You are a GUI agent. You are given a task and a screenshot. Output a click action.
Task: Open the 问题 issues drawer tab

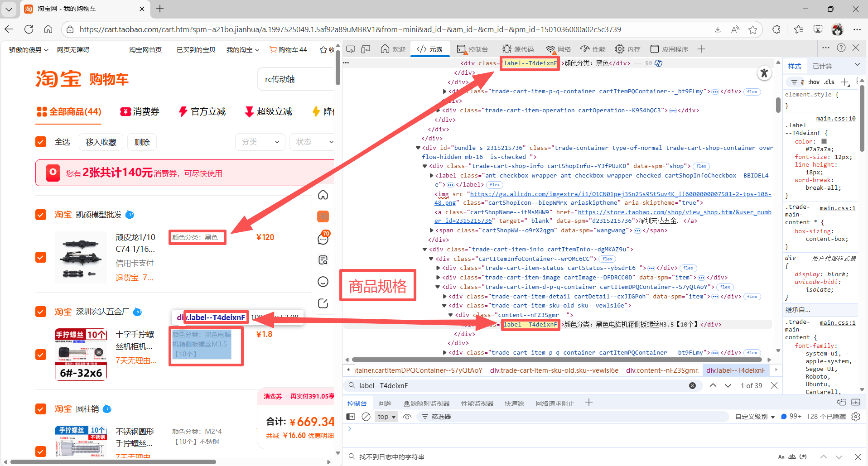pyautogui.click(x=385, y=404)
